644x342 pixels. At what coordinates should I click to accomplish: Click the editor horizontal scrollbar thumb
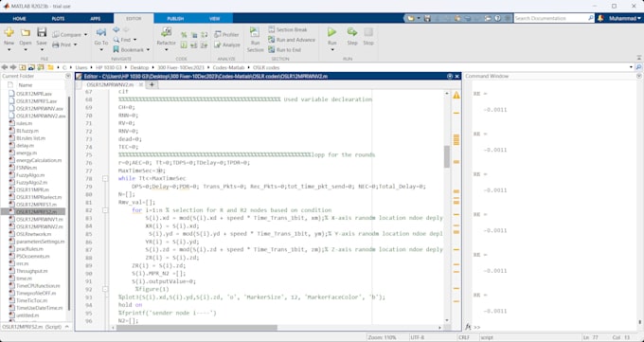pos(197,328)
